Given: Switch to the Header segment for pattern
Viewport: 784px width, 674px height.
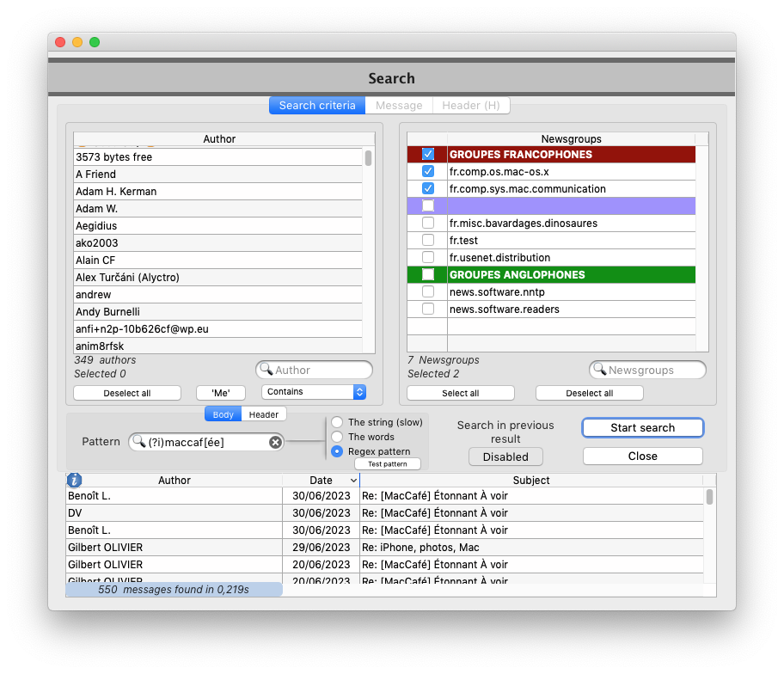Looking at the screenshot, I should coord(263,414).
